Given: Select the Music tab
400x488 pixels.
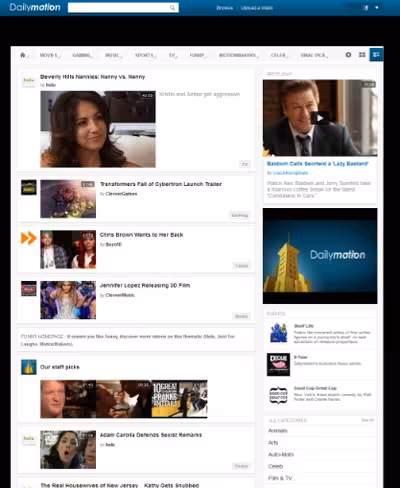Looking at the screenshot, I should tap(113, 55).
